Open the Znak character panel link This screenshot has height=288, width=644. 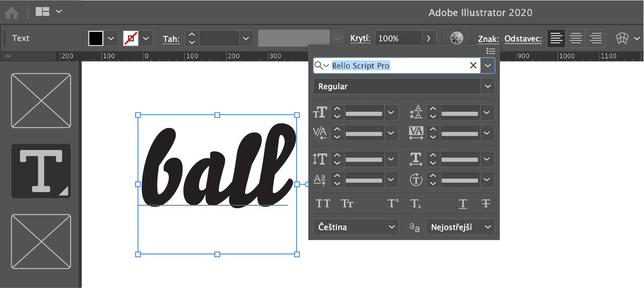pyautogui.click(x=488, y=39)
